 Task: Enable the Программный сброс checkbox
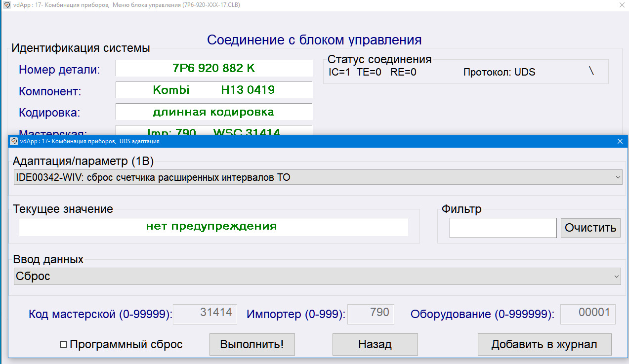click(64, 345)
